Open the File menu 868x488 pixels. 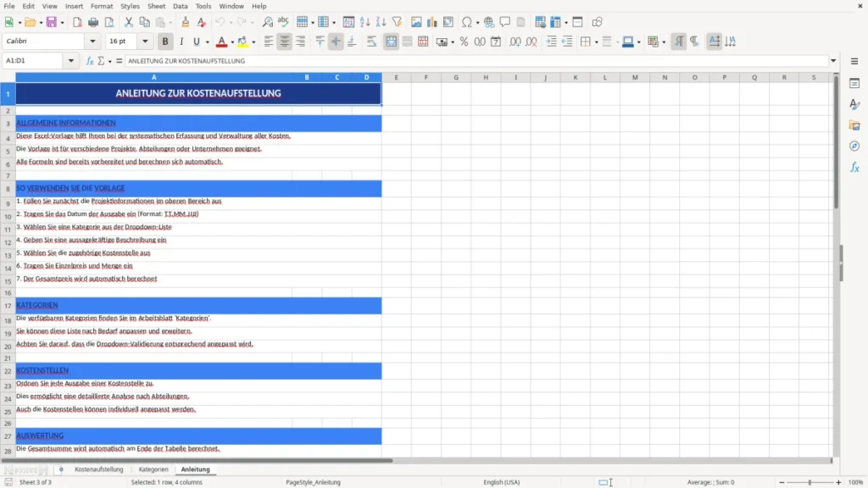pyautogui.click(x=9, y=6)
